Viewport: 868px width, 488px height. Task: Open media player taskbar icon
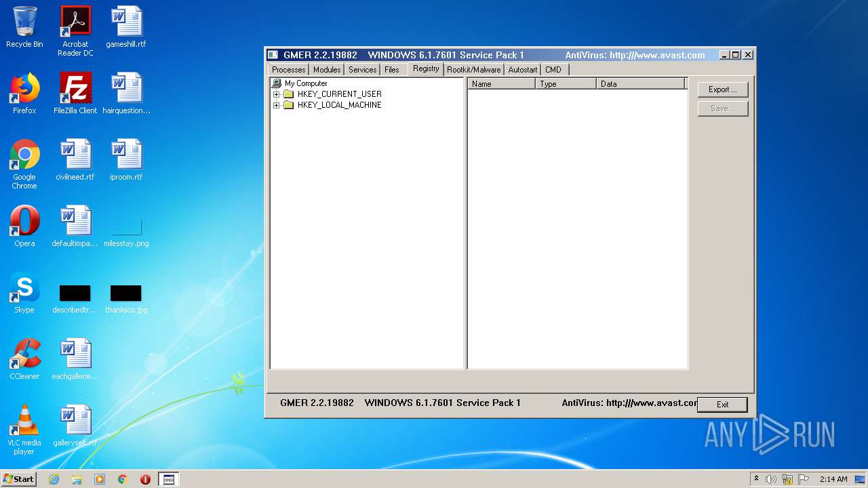click(x=100, y=479)
